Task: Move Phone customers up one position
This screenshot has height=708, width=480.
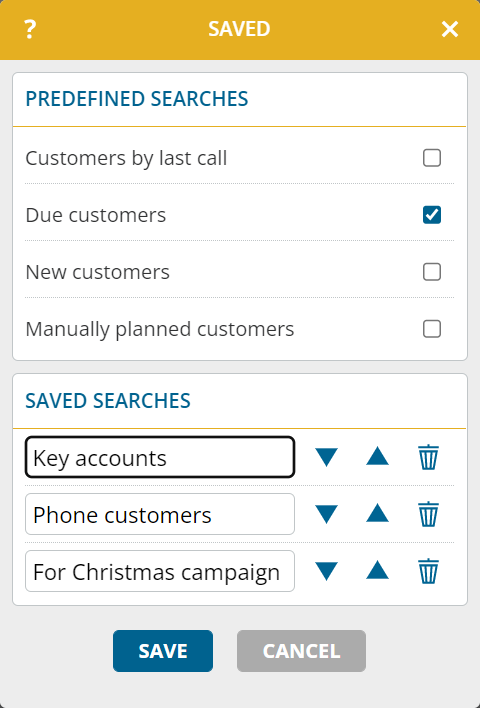Action: 377,513
